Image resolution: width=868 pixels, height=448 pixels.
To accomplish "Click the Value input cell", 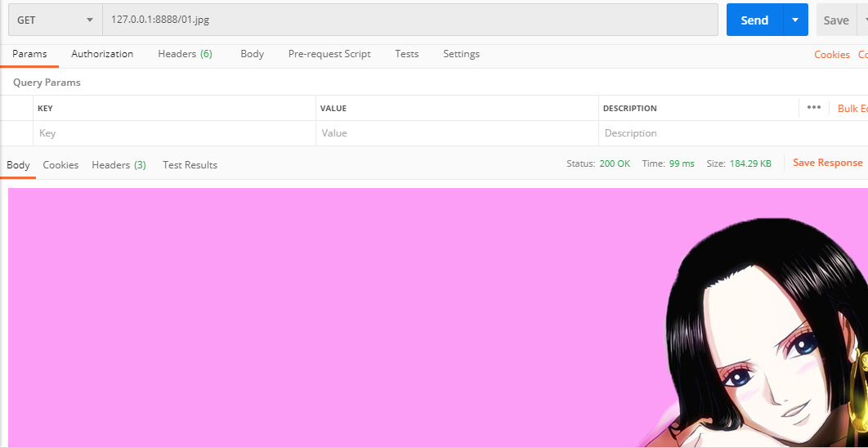I will (457, 133).
